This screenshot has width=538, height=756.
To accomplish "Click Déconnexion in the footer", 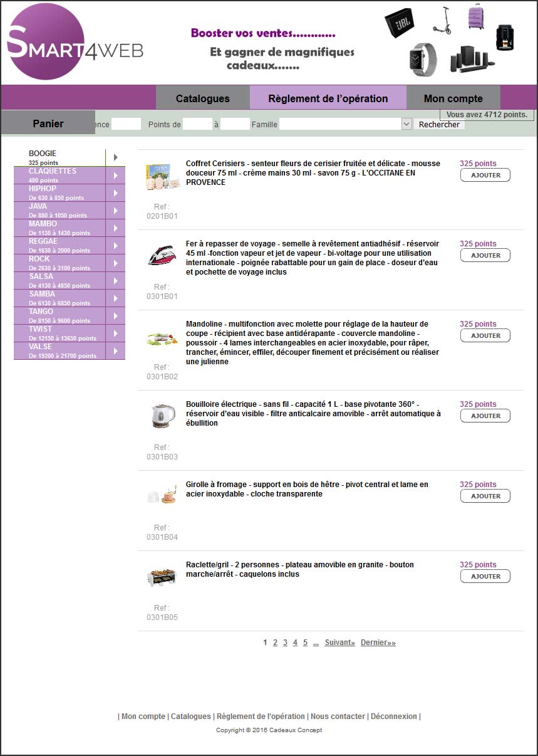I will tap(393, 717).
